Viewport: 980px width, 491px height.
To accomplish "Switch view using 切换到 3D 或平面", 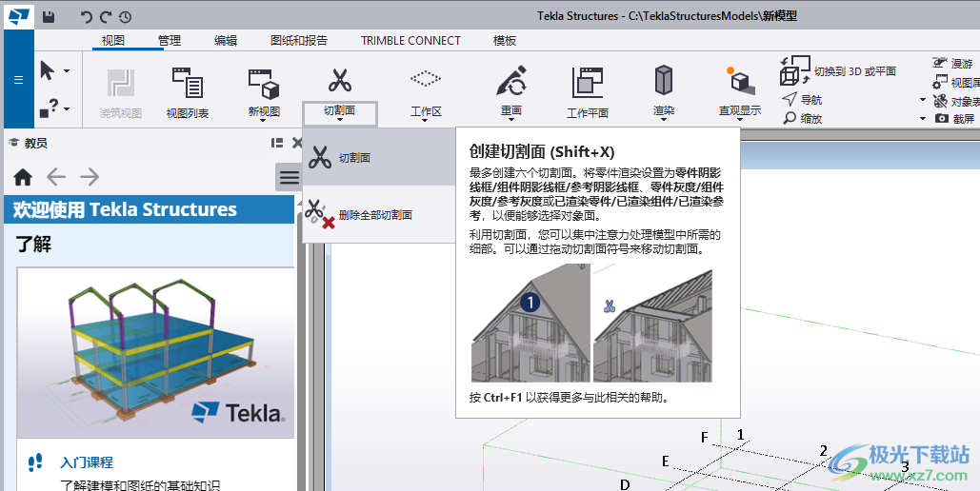I will point(837,71).
